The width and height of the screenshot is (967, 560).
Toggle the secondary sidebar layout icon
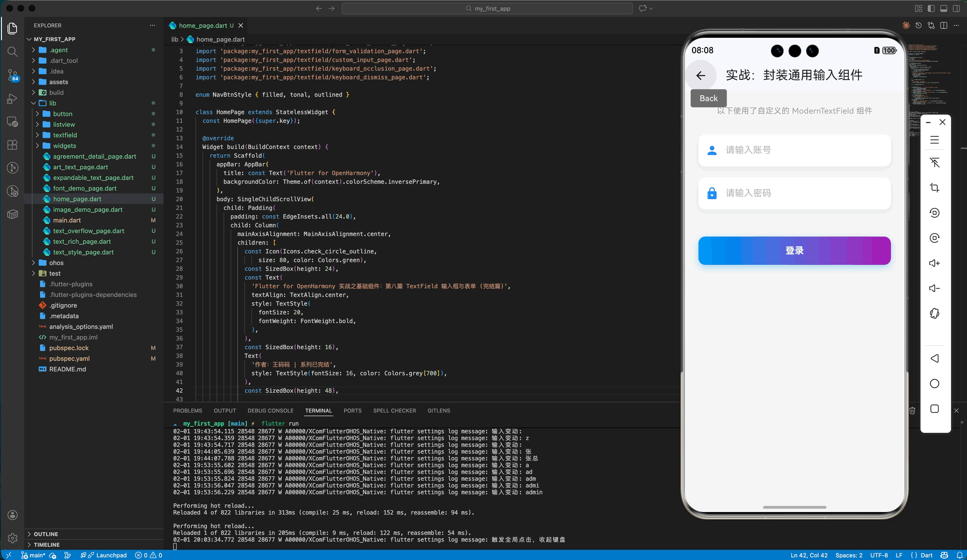956,8
